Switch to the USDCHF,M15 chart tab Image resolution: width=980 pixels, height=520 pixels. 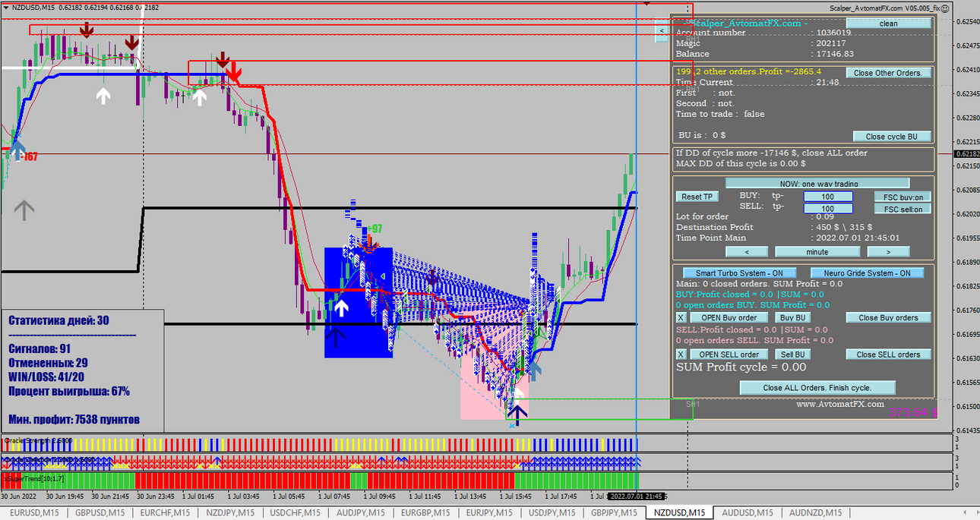tap(296, 513)
